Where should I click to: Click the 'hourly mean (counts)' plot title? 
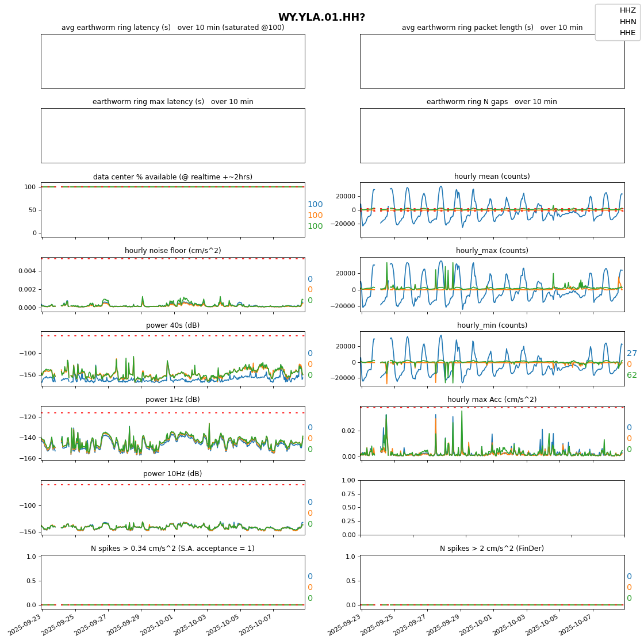pyautogui.click(x=492, y=177)
